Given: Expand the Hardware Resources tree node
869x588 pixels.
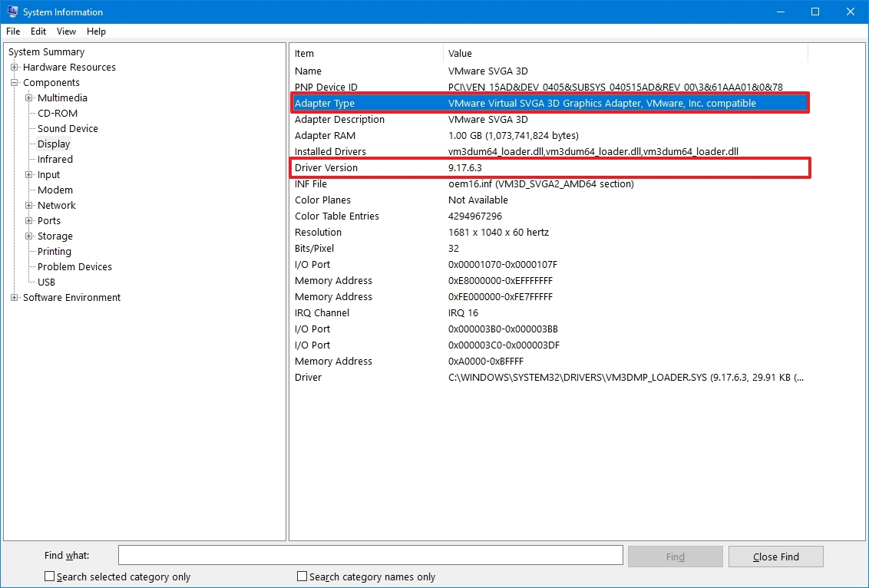Looking at the screenshot, I should coord(15,68).
